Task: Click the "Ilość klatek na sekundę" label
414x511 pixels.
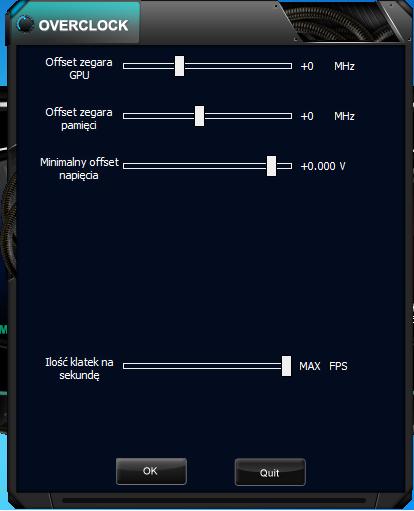Action: [x=79, y=369]
